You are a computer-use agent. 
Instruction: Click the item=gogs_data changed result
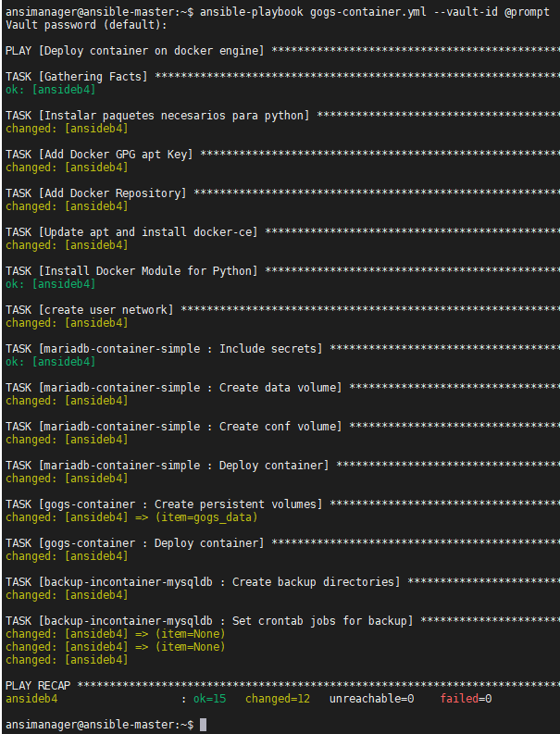tap(131, 517)
